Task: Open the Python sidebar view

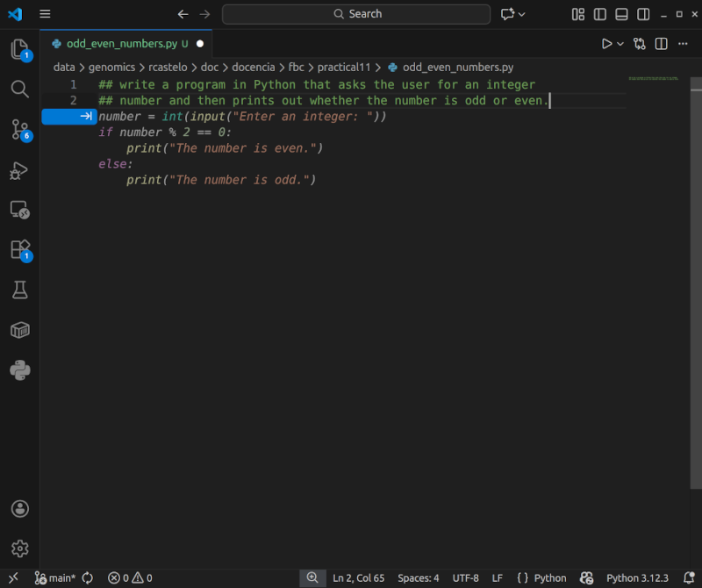Action: pyautogui.click(x=19, y=370)
